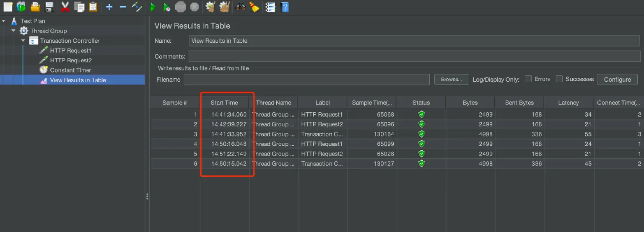
Task: Click success shield in sample 1 row
Action: [421, 114]
